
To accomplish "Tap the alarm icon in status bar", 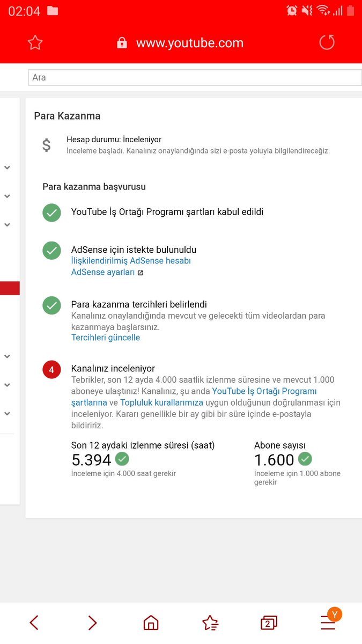I will [x=292, y=10].
